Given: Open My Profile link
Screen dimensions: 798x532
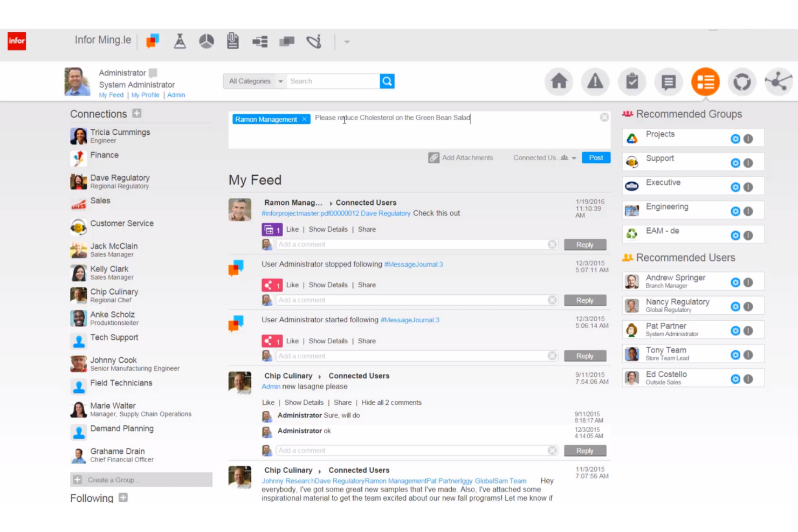Looking at the screenshot, I should 145,95.
